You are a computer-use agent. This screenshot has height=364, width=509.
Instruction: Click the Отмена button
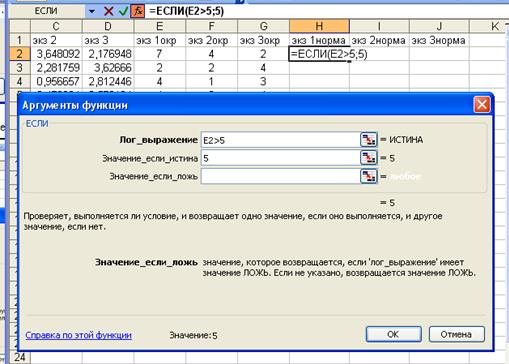pyautogui.click(x=456, y=334)
